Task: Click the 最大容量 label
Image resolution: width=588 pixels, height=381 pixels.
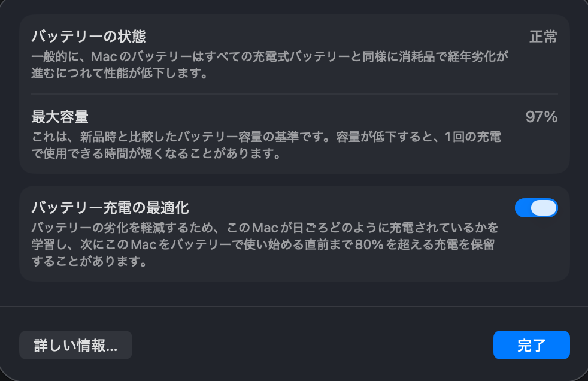Action: 60,117
